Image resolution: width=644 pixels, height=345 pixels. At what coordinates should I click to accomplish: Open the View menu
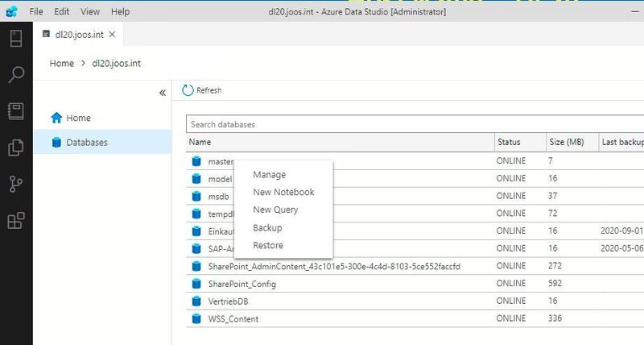click(90, 11)
